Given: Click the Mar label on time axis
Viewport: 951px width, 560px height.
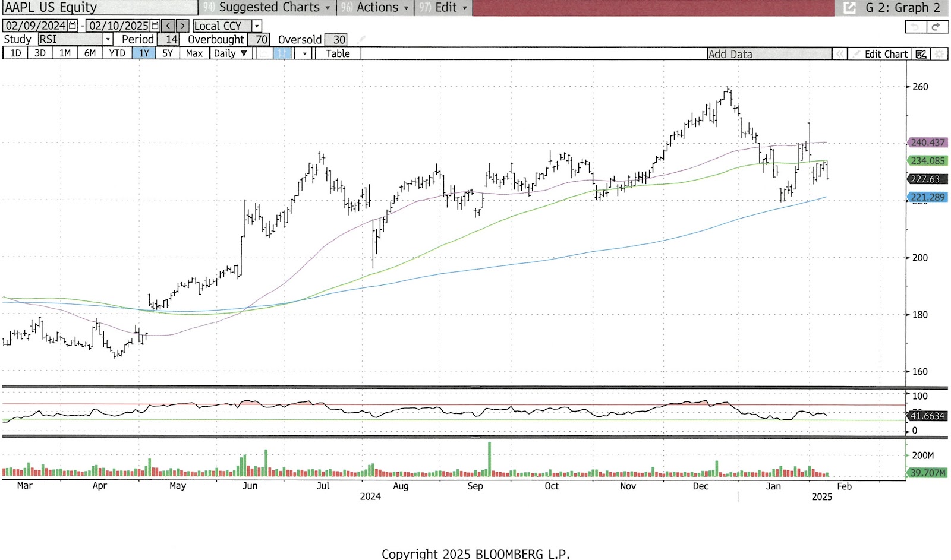Looking at the screenshot, I should (x=24, y=486).
